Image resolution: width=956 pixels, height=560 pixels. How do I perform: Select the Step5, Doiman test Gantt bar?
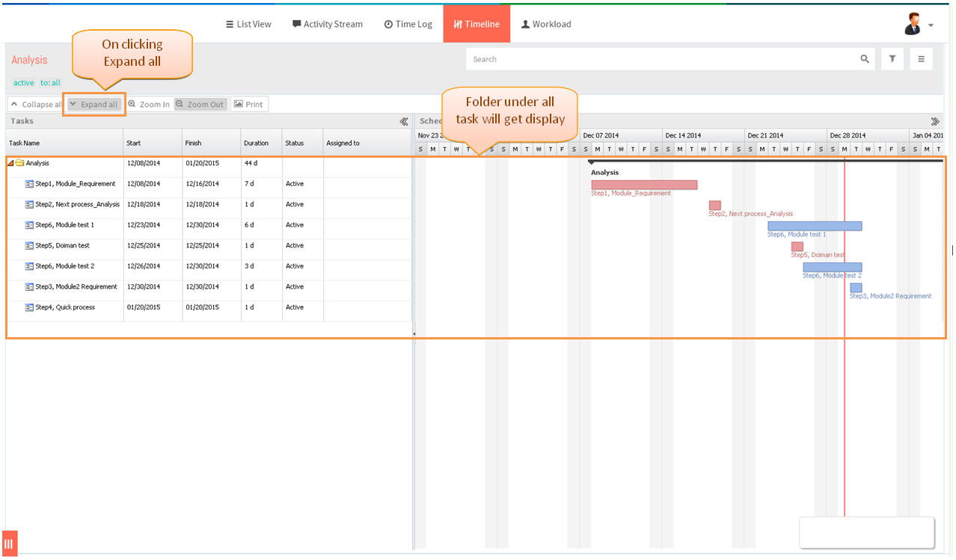coord(797,246)
